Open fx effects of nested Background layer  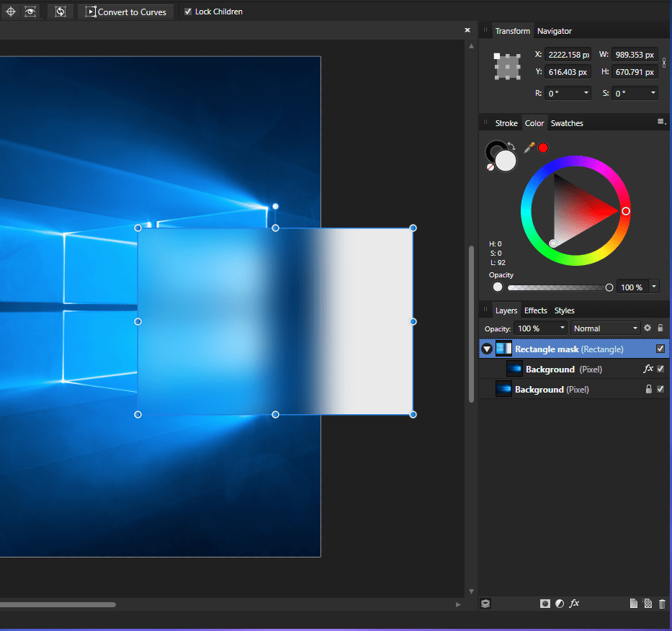648,369
